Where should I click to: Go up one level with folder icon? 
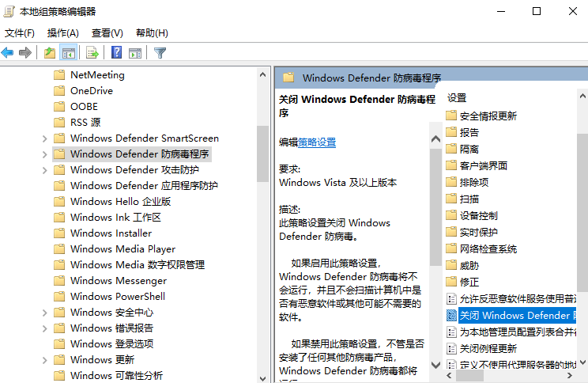50,53
